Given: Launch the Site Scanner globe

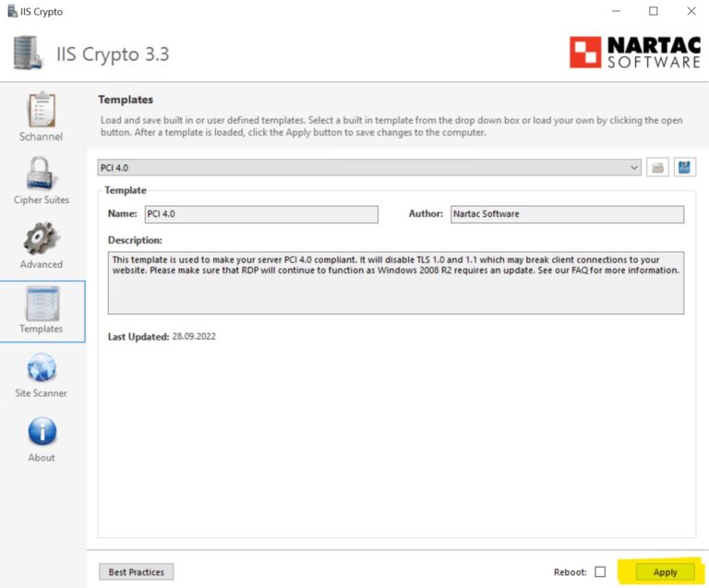Looking at the screenshot, I should tap(42, 375).
